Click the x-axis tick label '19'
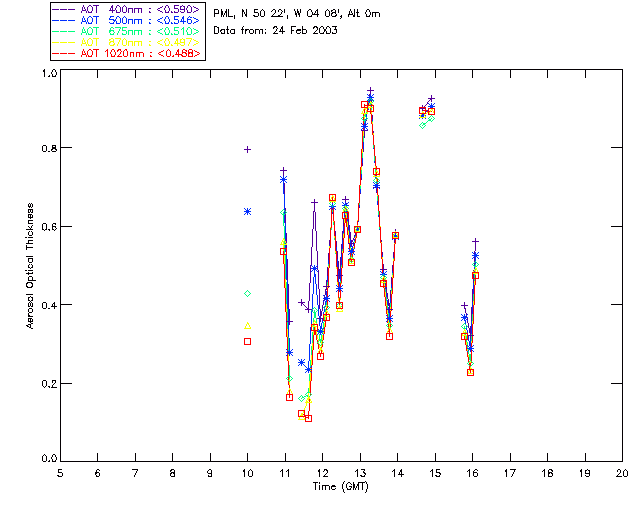Screen dimensions: 640x512 (x=585, y=473)
